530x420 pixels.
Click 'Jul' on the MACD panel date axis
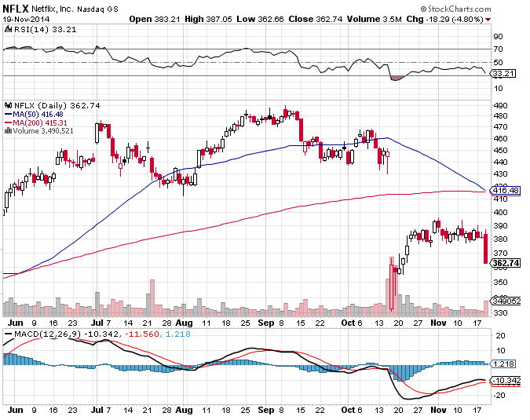coord(97,410)
